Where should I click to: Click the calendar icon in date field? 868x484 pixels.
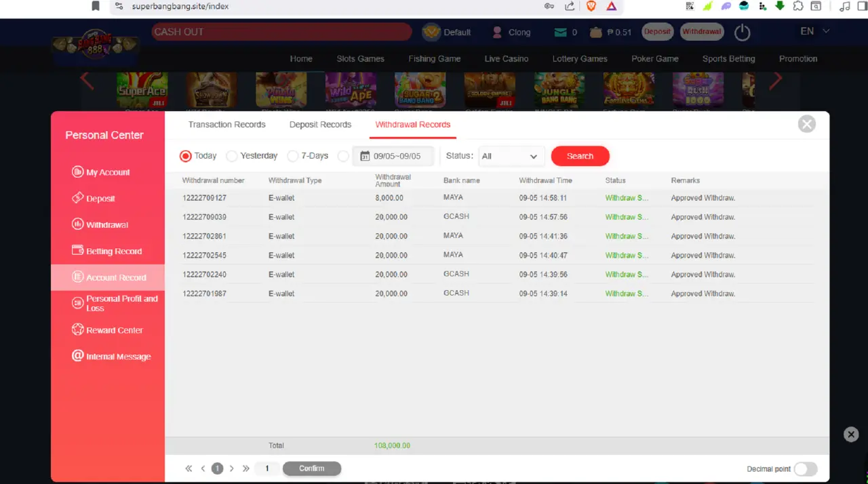point(365,156)
